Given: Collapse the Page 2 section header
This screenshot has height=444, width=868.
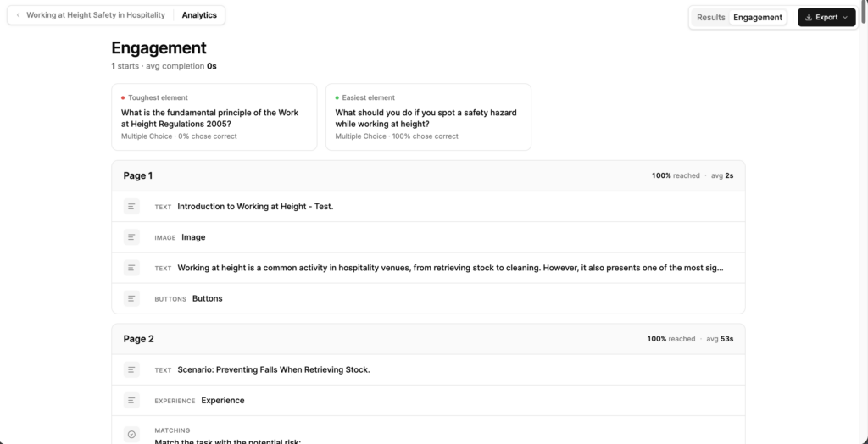Looking at the screenshot, I should [428, 339].
